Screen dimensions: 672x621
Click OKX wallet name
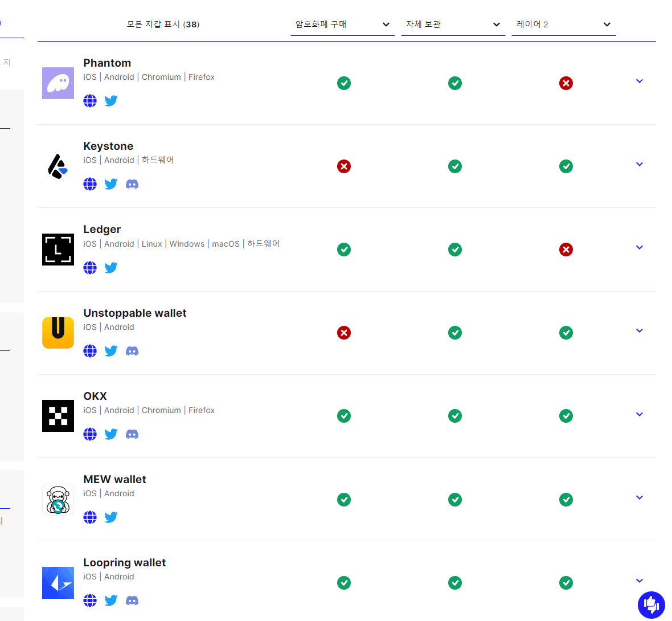tap(95, 396)
